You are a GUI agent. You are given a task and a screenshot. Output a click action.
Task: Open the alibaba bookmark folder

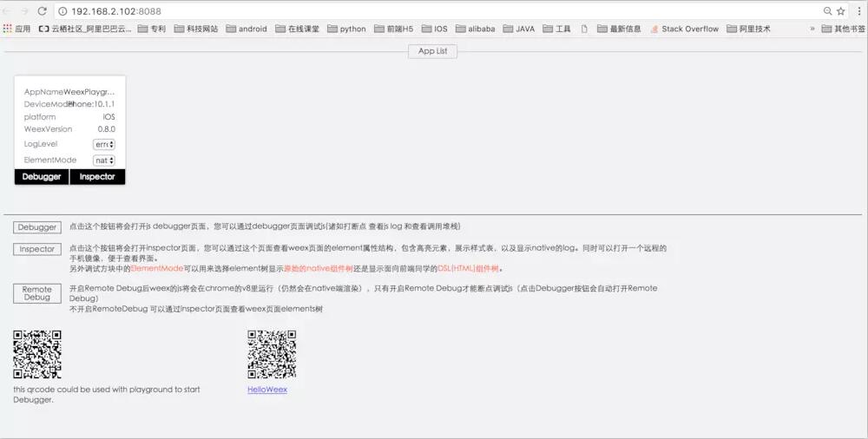(475, 29)
